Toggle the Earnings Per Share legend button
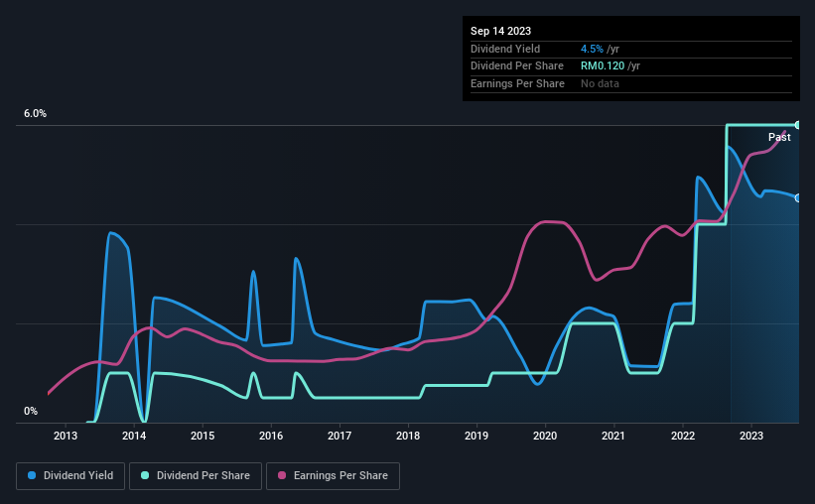The width and height of the screenshot is (815, 504). point(333,476)
